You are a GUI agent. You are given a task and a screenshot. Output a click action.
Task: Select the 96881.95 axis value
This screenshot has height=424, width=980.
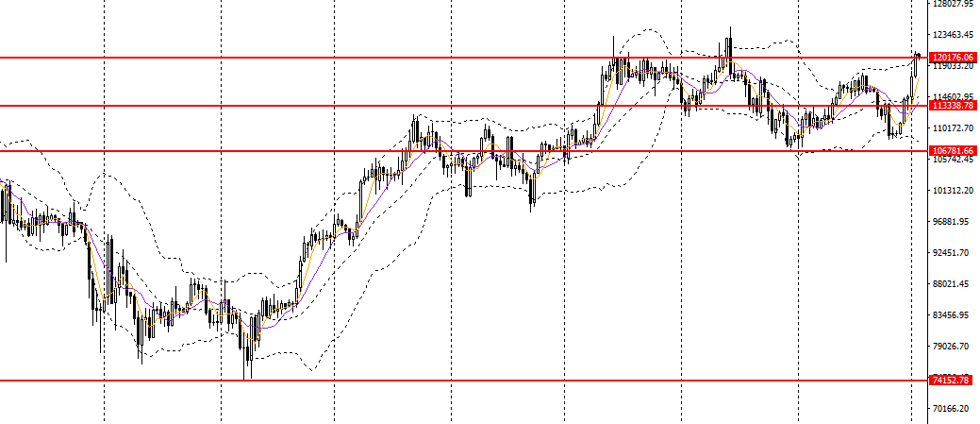[x=953, y=222]
